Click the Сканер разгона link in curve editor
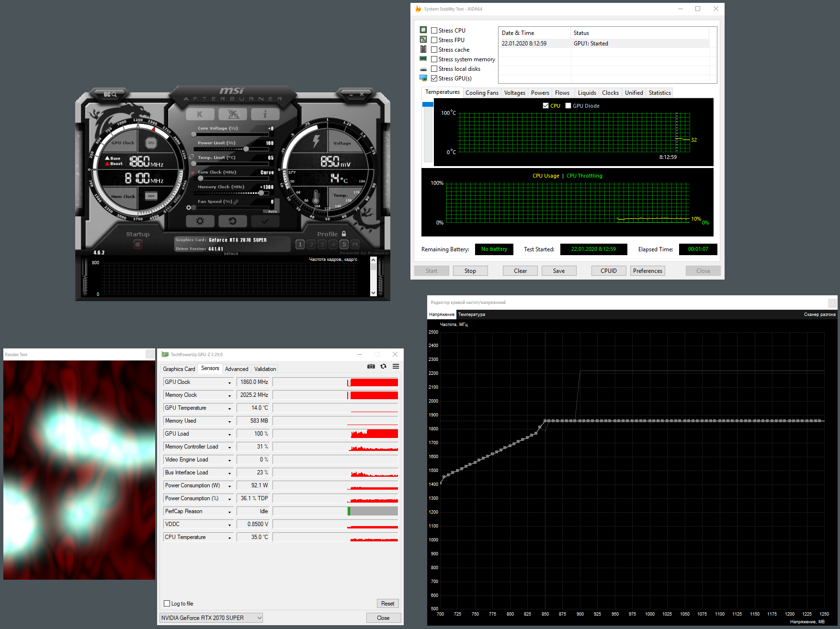840x629 pixels. coord(820,314)
